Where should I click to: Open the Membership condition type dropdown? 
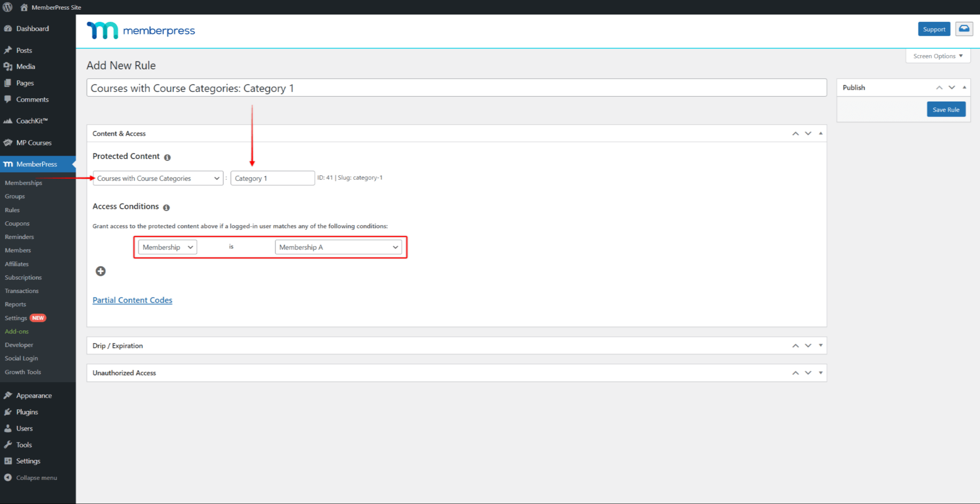167,247
